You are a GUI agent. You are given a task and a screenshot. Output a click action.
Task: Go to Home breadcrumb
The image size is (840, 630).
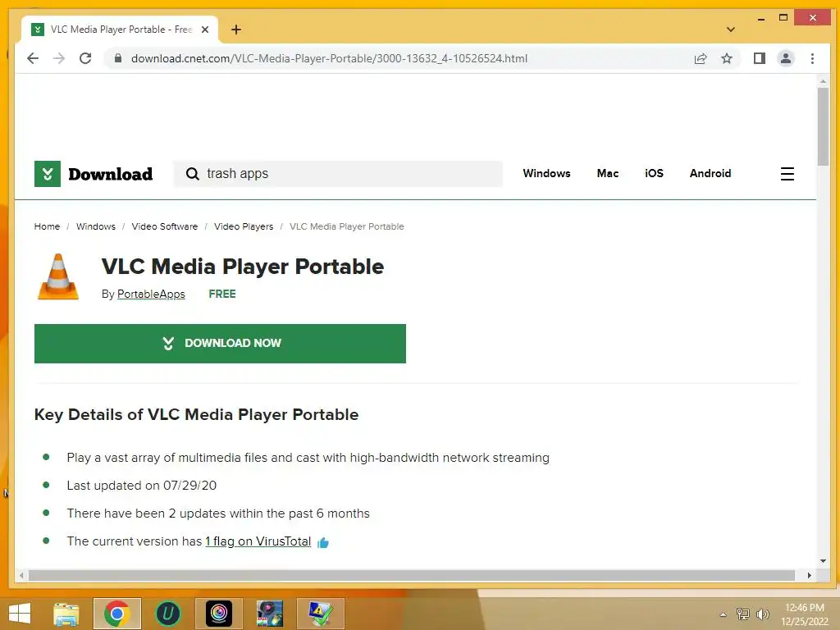coord(47,226)
